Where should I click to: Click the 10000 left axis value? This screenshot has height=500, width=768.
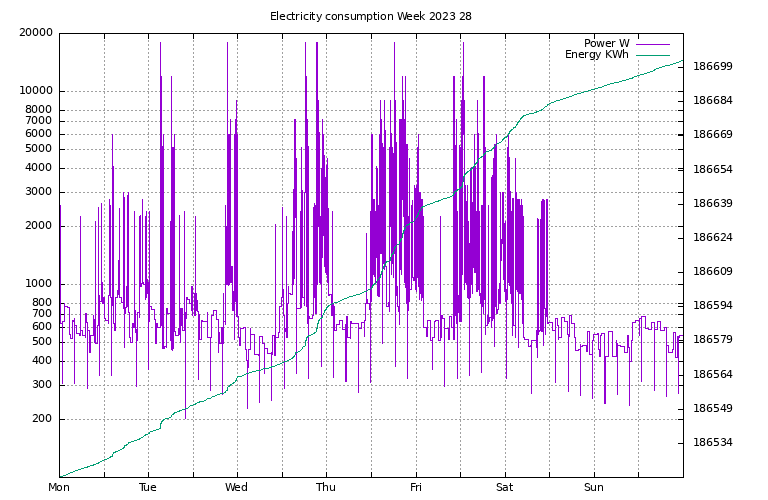click(36, 91)
